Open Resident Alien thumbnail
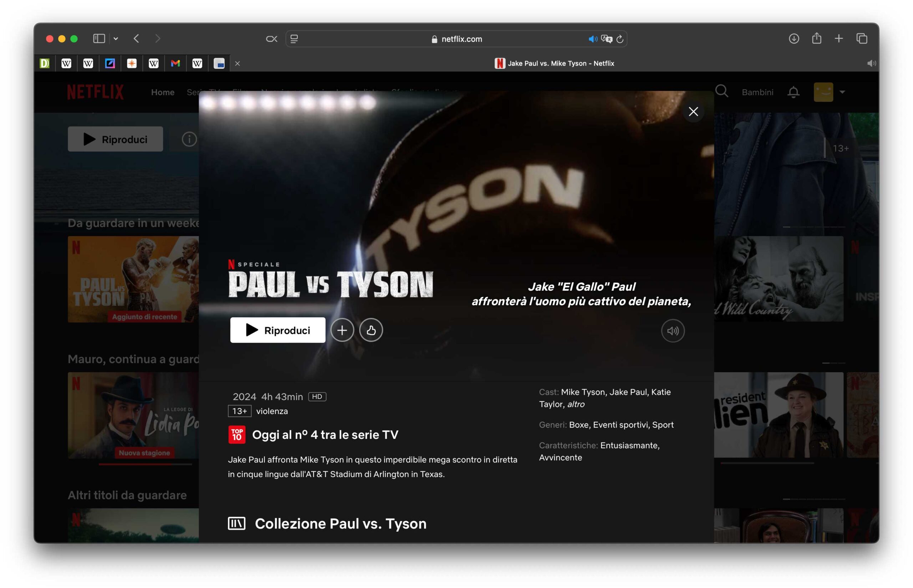The image size is (913, 588). [778, 415]
